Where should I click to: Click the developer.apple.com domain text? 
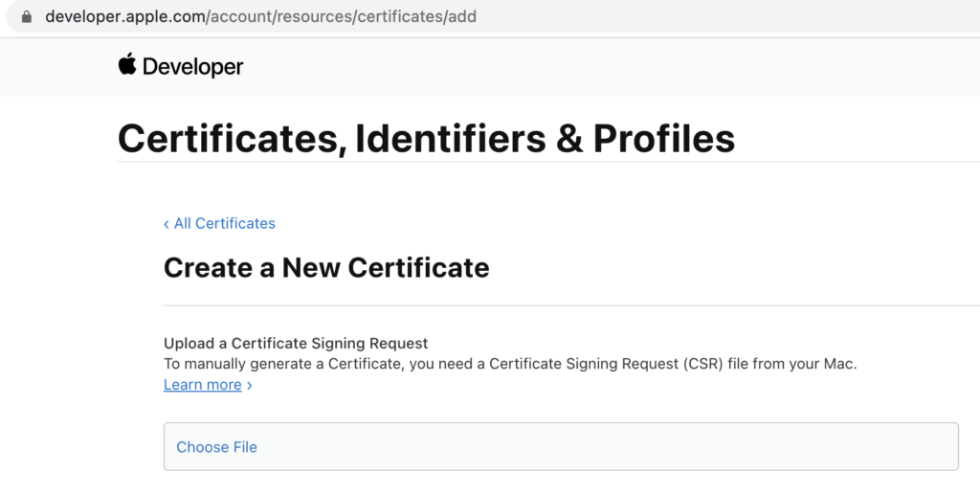coord(125,16)
